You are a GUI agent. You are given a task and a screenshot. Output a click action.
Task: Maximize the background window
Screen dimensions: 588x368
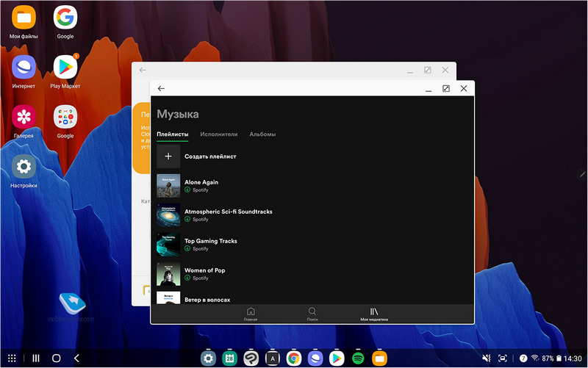(428, 70)
